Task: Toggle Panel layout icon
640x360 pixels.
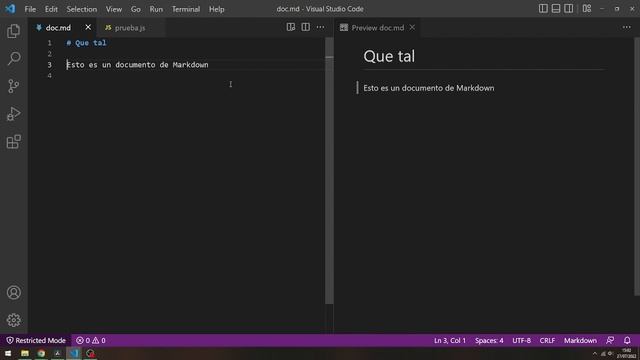Action: pos(556,9)
